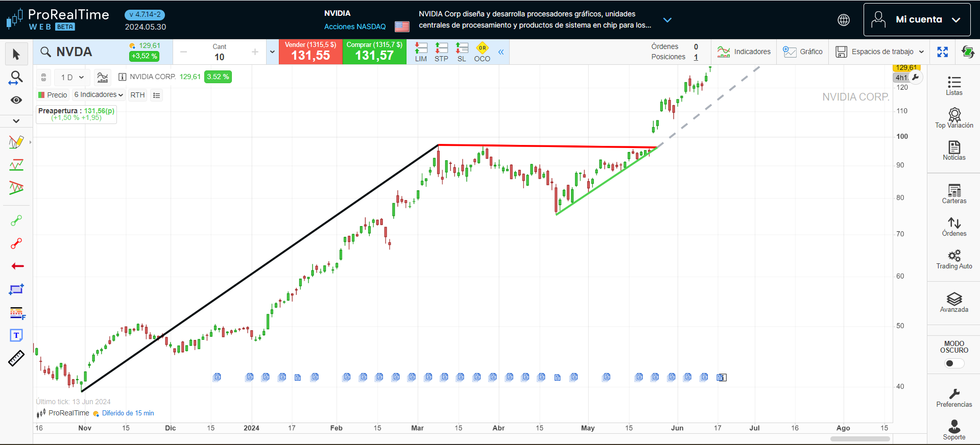980x445 pixels.
Task: Click the red Vender sell button
Action: pos(310,52)
